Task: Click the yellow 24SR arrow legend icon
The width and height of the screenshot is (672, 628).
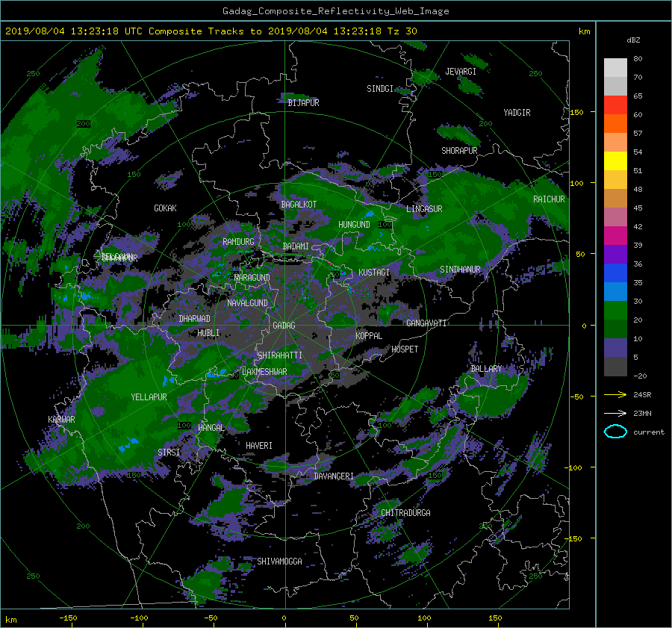Action: tap(615, 395)
